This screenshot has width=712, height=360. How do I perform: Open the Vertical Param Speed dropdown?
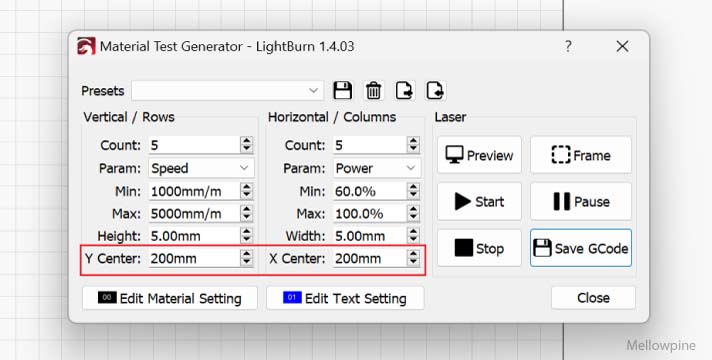[x=201, y=168]
